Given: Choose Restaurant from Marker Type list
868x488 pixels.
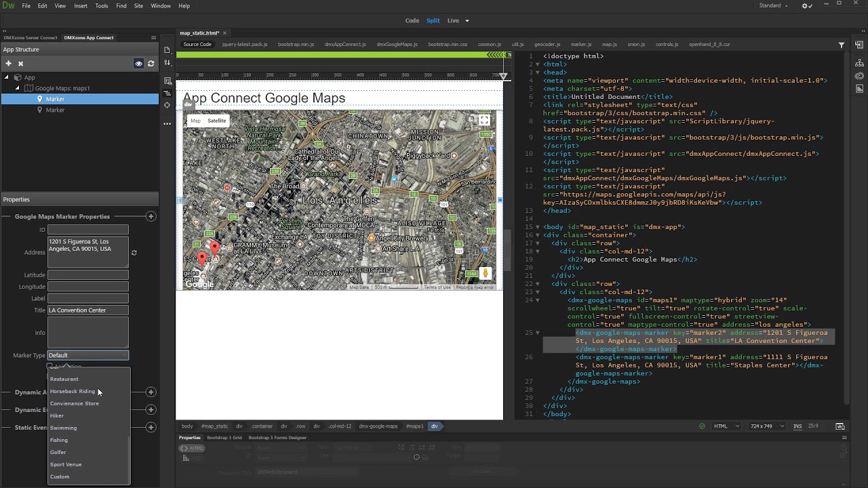Looking at the screenshot, I should [88, 379].
